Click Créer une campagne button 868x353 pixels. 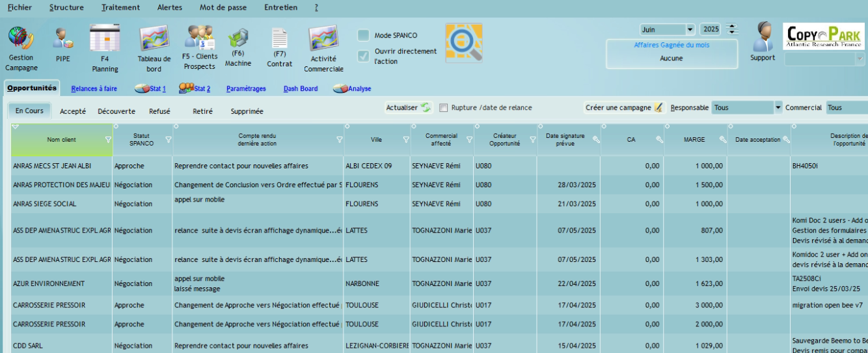click(623, 107)
